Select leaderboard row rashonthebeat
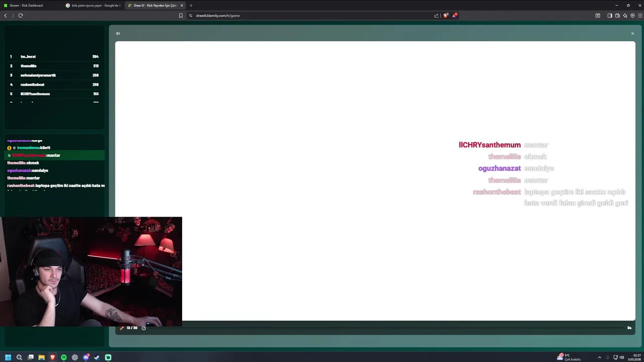The width and height of the screenshot is (644, 362). [54, 84]
